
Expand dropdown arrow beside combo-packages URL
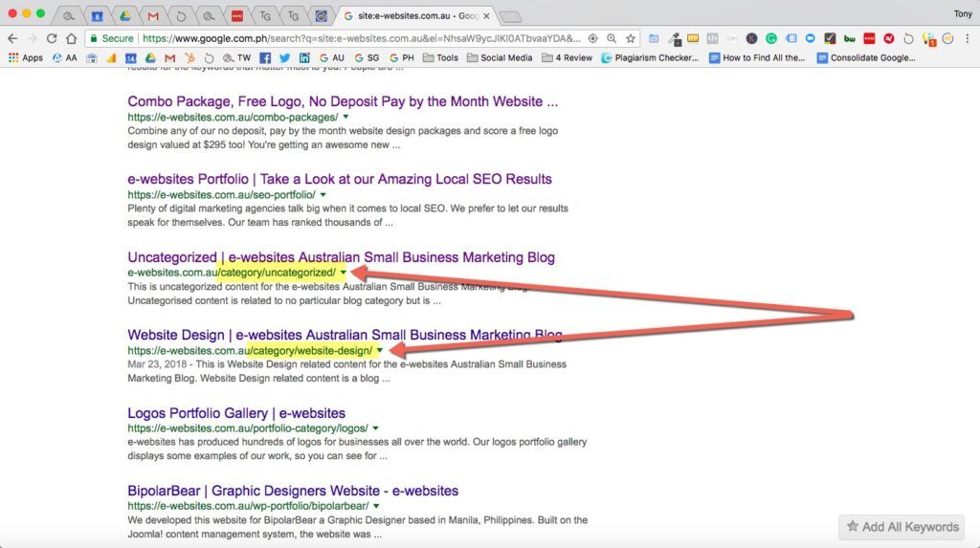(345, 117)
